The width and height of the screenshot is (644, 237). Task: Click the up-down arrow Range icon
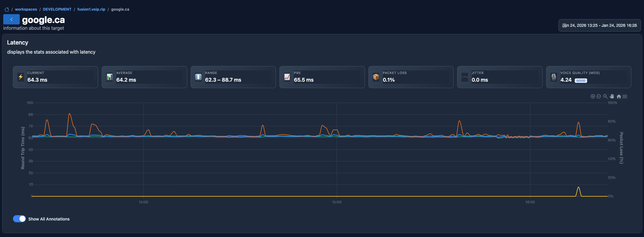pyautogui.click(x=198, y=77)
